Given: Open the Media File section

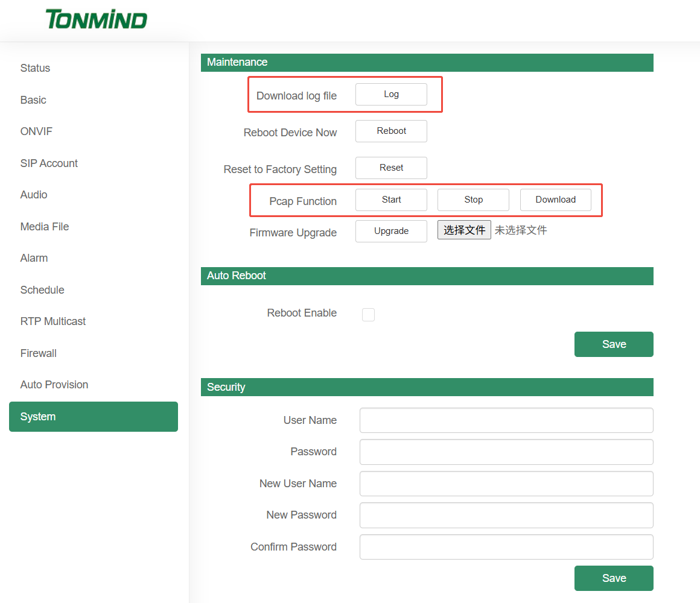Looking at the screenshot, I should [x=45, y=227].
